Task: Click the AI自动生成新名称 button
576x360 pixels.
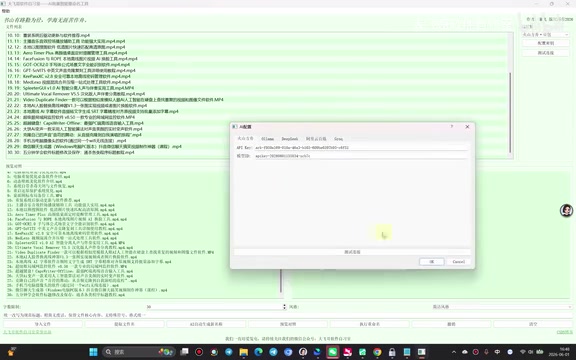Action: point(206,324)
